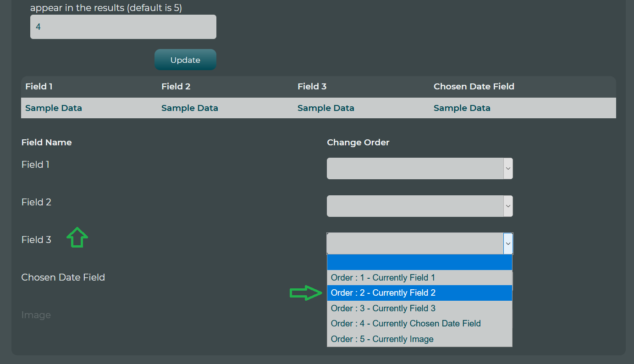This screenshot has width=634, height=364.
Task: Click the results count input showing 4
Action: pyautogui.click(x=123, y=27)
